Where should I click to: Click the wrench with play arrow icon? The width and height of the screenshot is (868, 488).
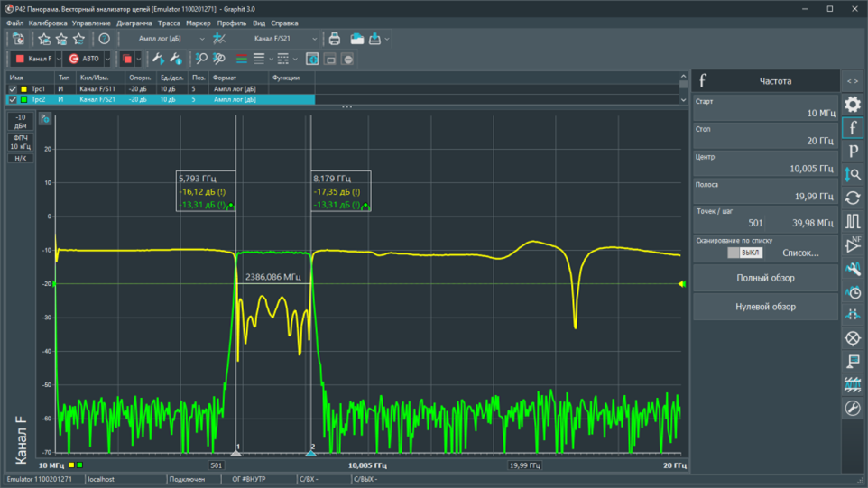[158, 59]
